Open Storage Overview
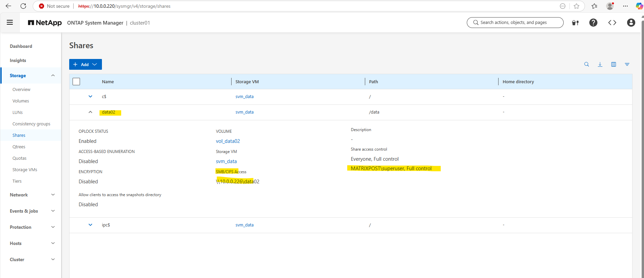The image size is (644, 278). (21, 89)
